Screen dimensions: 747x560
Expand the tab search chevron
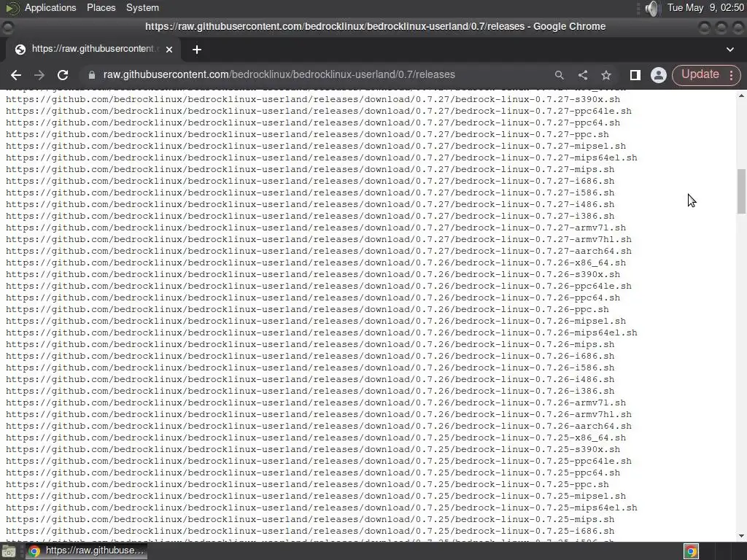(x=729, y=50)
